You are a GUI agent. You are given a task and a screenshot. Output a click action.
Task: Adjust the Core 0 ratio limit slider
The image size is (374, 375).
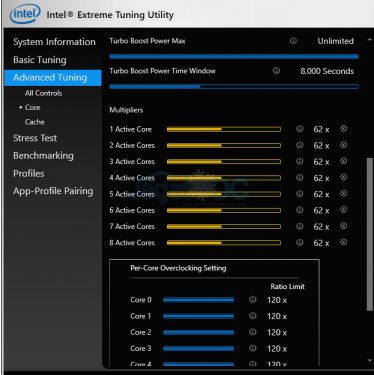click(x=198, y=300)
